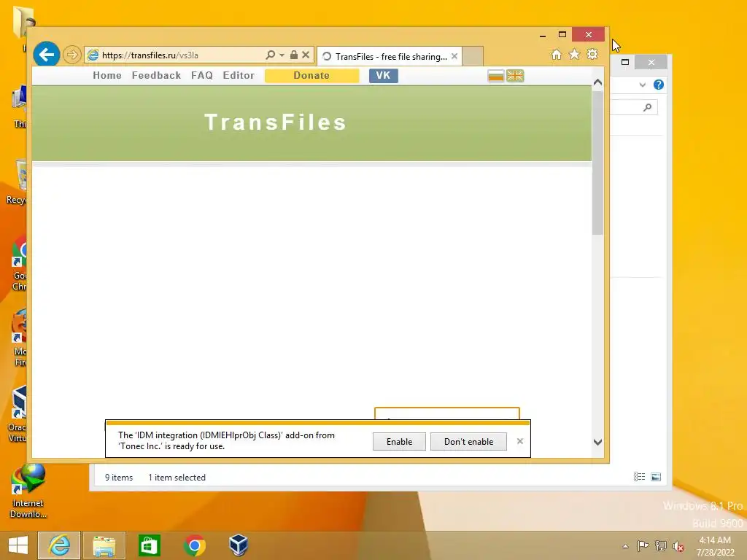Maximize the background File Explorer window
This screenshot has height=560, width=747.
click(x=625, y=62)
